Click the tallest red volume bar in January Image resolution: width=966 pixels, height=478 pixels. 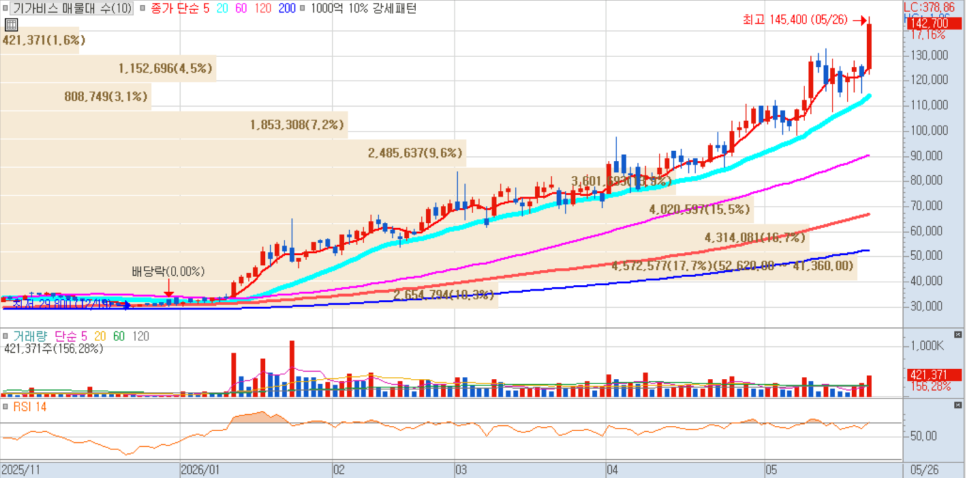292,368
